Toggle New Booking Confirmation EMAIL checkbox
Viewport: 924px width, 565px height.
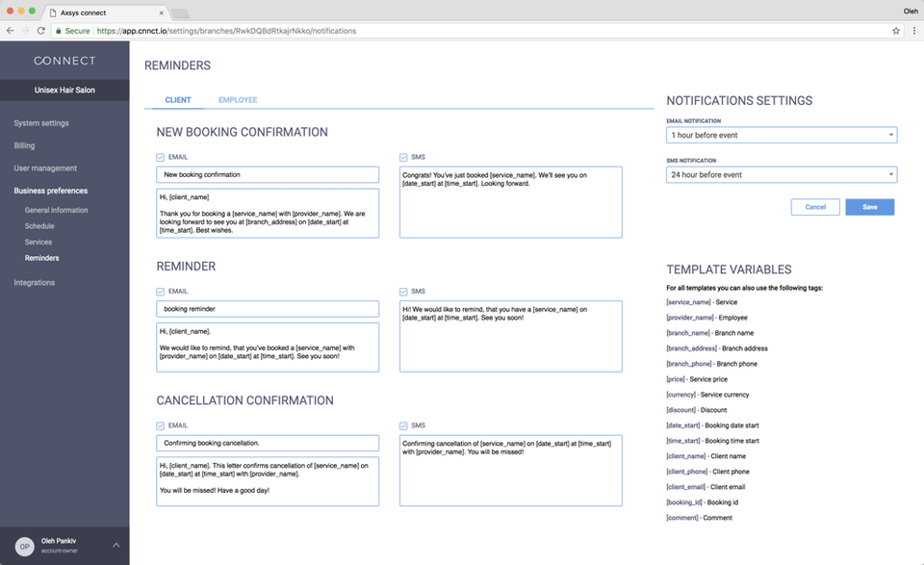[161, 157]
